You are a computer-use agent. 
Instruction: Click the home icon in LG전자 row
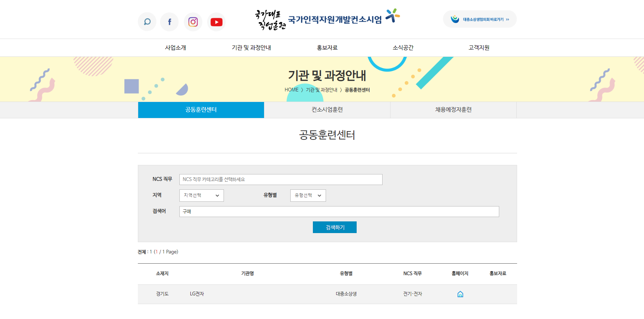pos(460,294)
